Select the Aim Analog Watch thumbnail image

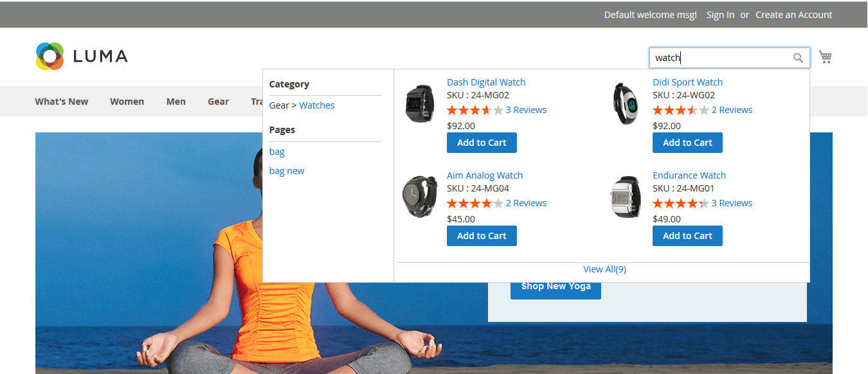click(420, 197)
